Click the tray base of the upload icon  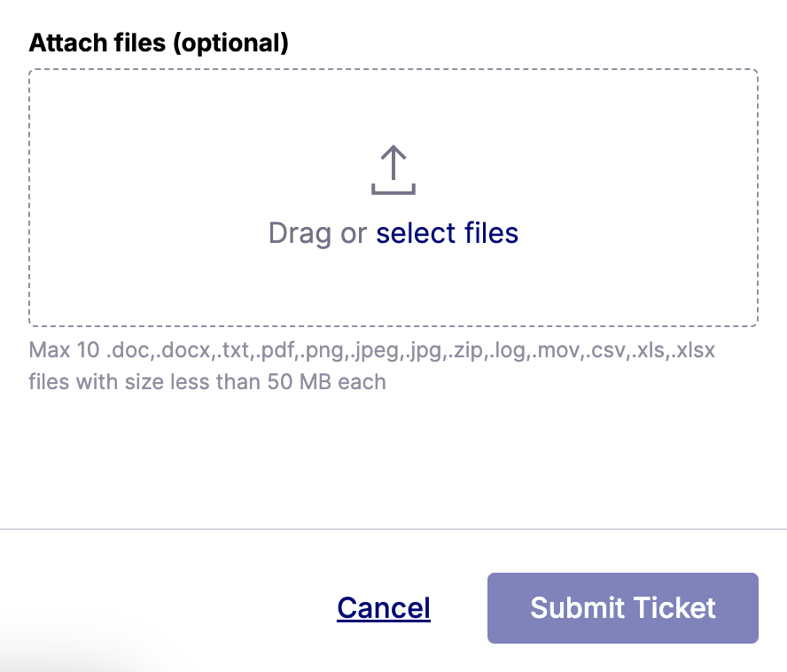393,190
